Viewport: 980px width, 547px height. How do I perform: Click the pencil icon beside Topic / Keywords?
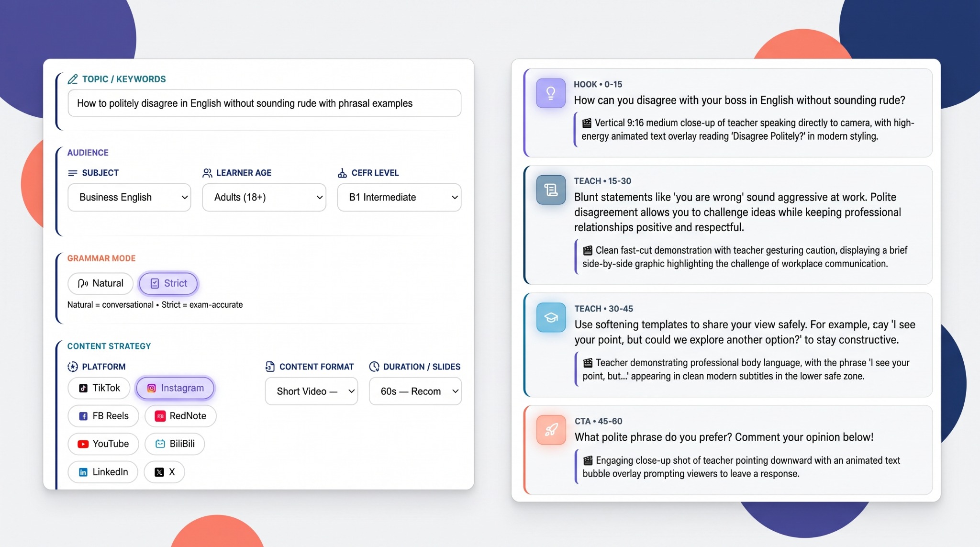(x=73, y=79)
